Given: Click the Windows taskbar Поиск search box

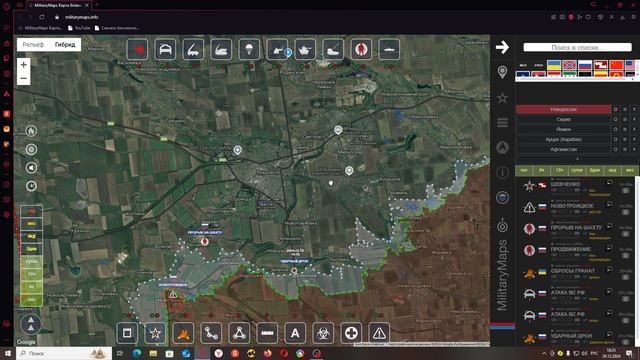Looking at the screenshot, I should click(64, 353).
